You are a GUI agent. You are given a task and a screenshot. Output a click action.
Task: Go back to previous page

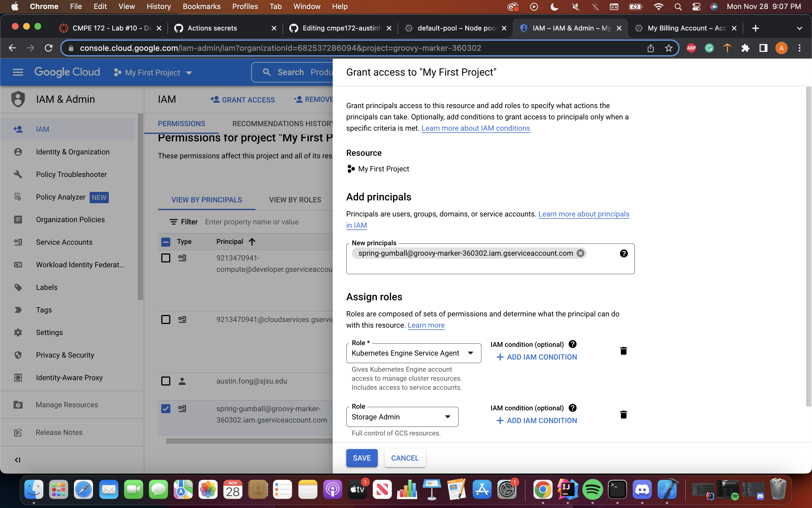point(12,48)
